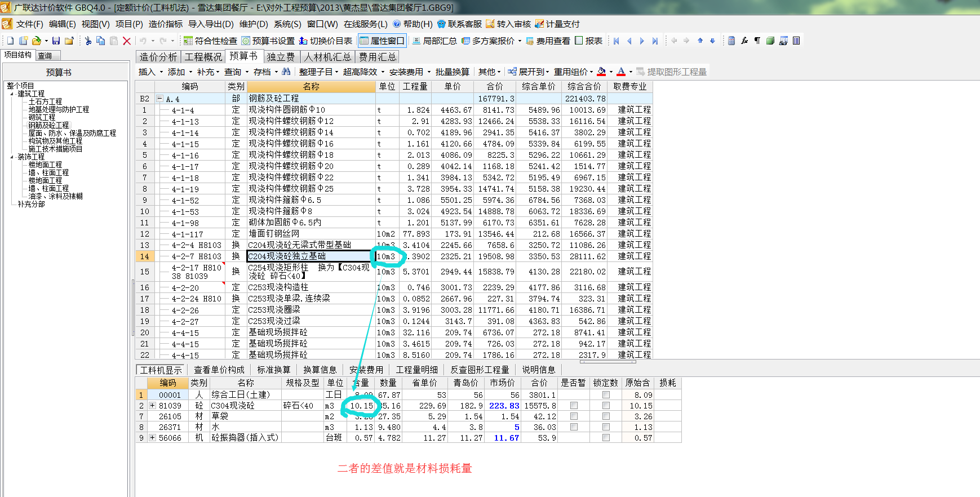The image size is (980, 497).
Task: Click the red X delete icon
Action: click(127, 41)
